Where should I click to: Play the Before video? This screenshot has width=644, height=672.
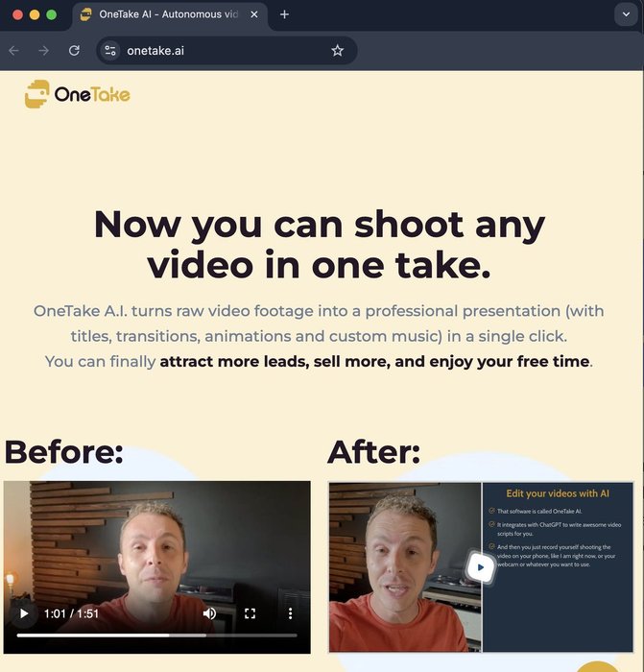point(24,613)
